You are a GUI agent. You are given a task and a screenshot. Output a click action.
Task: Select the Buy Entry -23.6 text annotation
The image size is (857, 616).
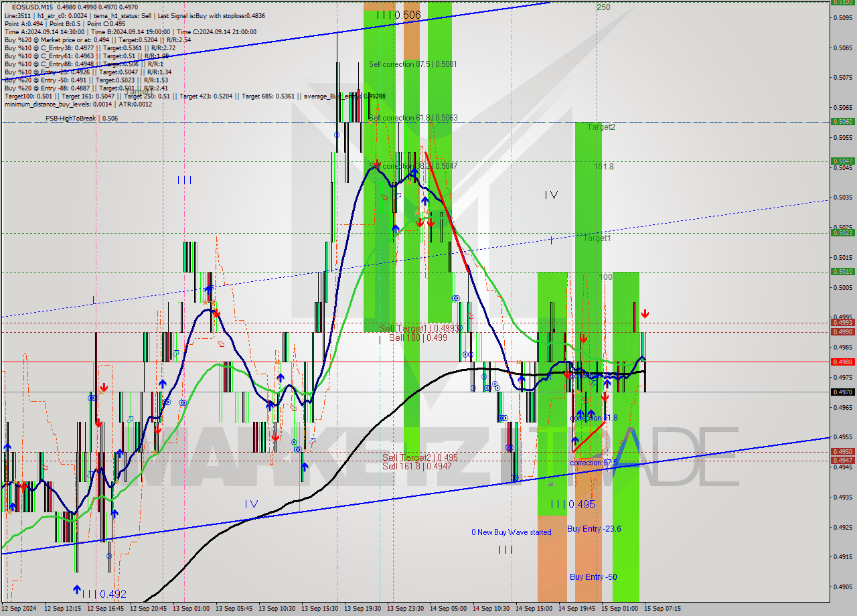tap(595, 529)
